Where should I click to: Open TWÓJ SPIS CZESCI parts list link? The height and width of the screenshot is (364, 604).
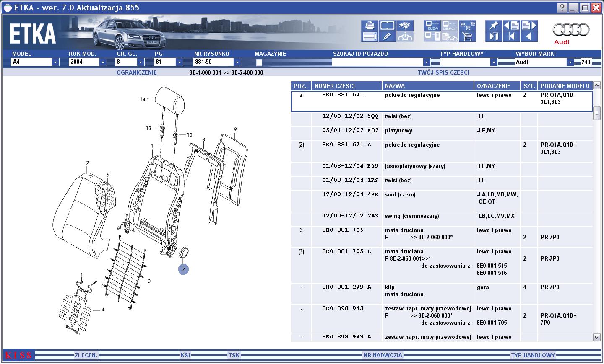[443, 72]
